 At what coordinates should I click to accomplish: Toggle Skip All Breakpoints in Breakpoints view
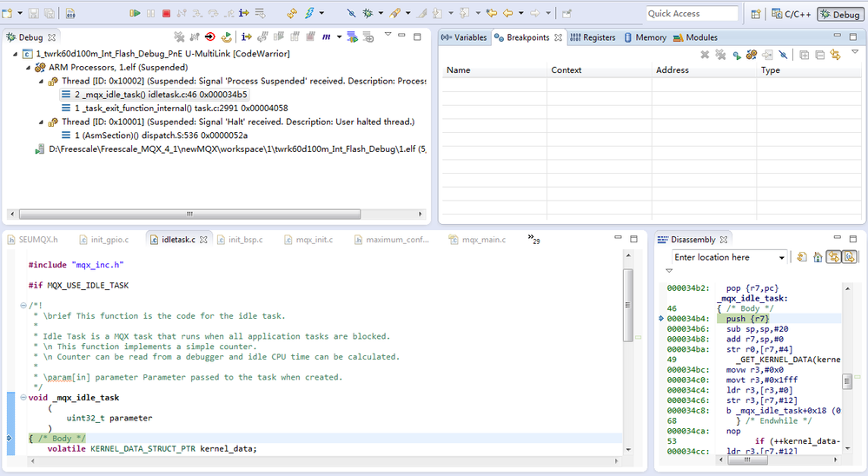click(783, 55)
